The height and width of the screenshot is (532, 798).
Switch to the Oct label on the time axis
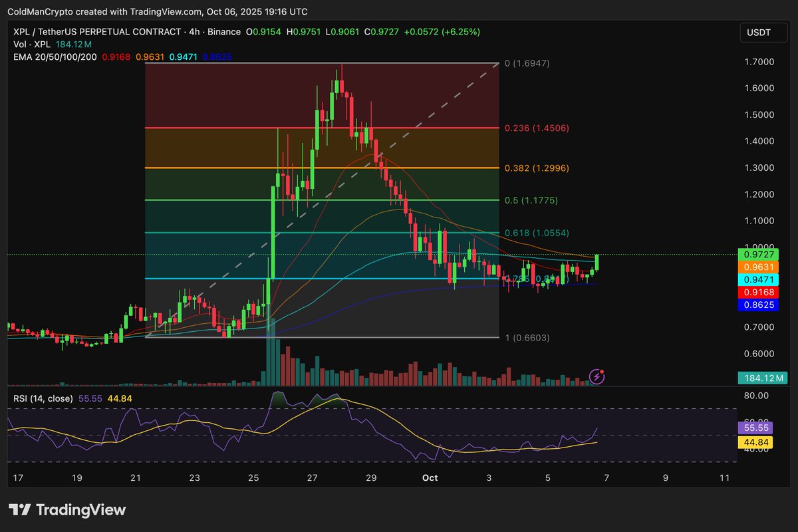[x=430, y=477]
